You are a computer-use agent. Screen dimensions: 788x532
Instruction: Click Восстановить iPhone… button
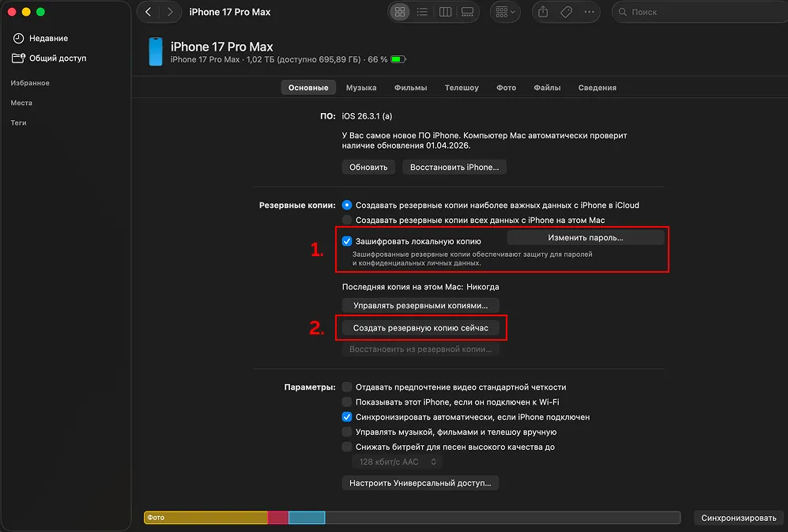click(454, 167)
